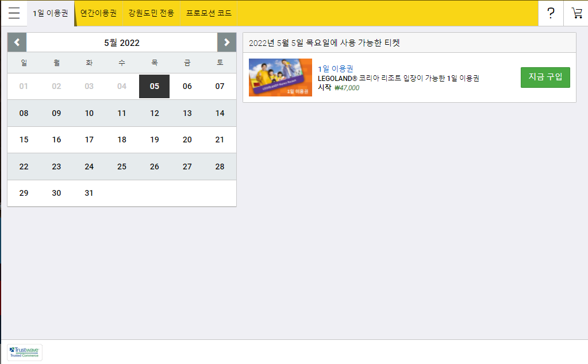Choose date 19 on the calendar

tap(154, 140)
